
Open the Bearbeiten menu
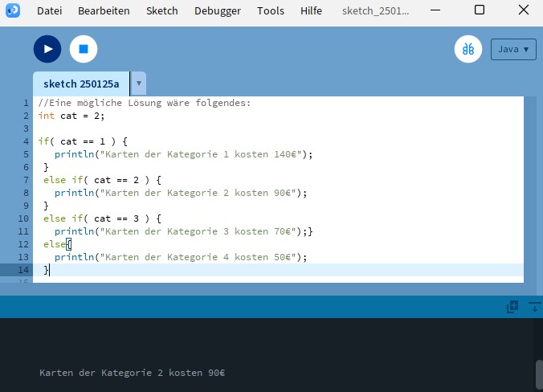pyautogui.click(x=104, y=11)
